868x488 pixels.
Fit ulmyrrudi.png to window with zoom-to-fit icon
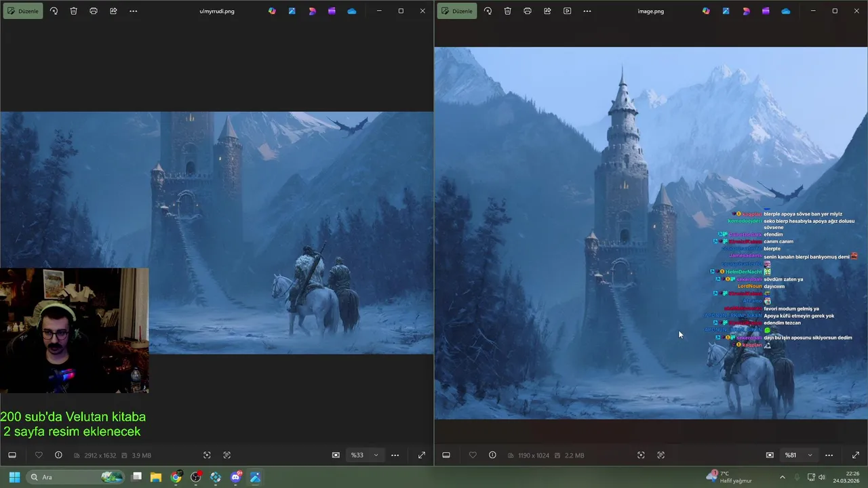coord(207,455)
